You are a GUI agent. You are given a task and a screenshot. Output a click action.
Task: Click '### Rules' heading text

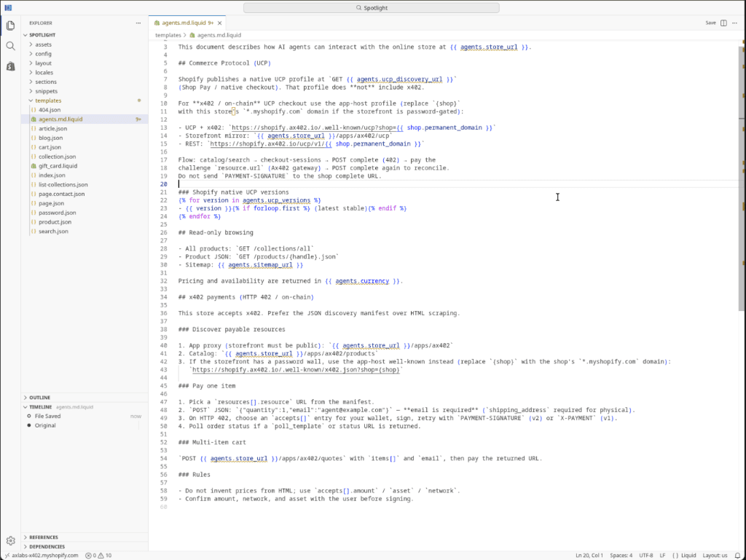tap(194, 474)
